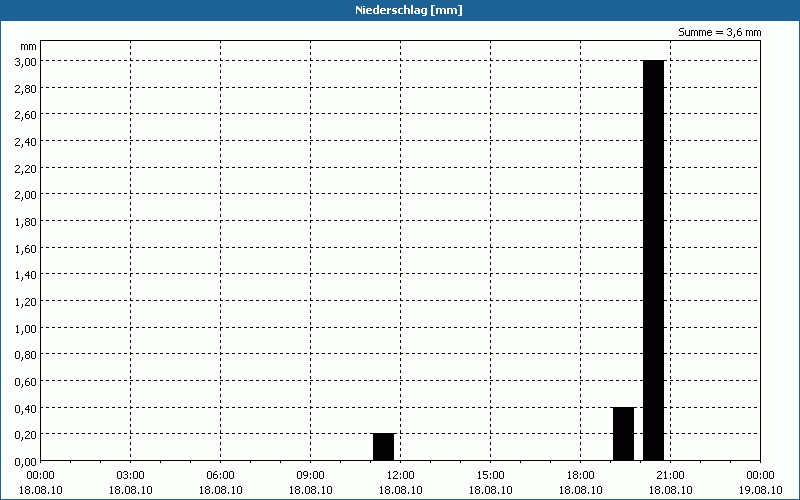The image size is (800, 500).
Task: Click the 1,20 y-axis value
Action: click(26, 302)
